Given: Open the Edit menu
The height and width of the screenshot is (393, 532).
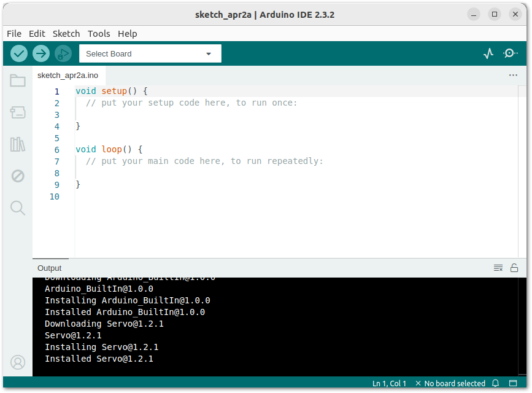Looking at the screenshot, I should tap(37, 34).
